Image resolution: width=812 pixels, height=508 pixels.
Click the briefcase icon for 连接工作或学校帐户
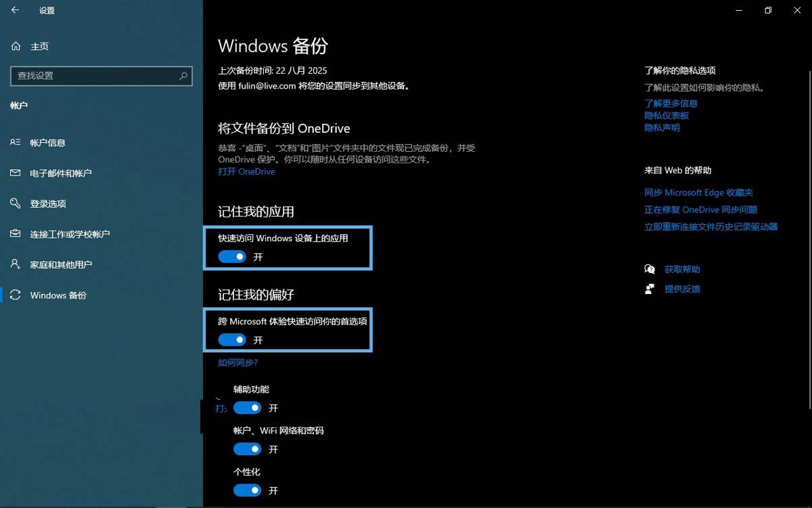coord(16,234)
